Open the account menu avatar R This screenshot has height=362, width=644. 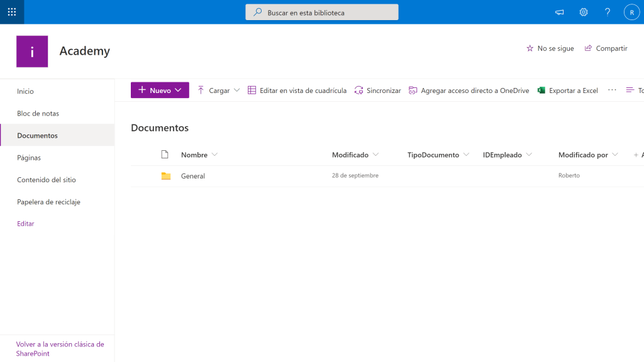631,12
